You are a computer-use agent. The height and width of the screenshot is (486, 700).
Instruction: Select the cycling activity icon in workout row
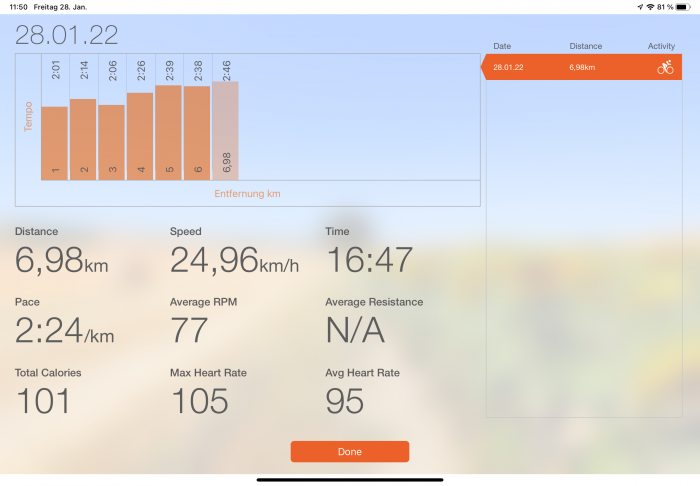coord(665,67)
